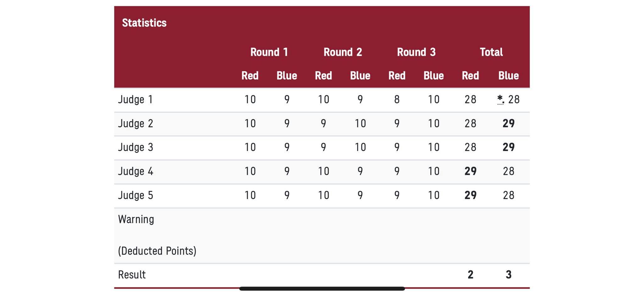Select the Round 2 column header

click(x=342, y=52)
